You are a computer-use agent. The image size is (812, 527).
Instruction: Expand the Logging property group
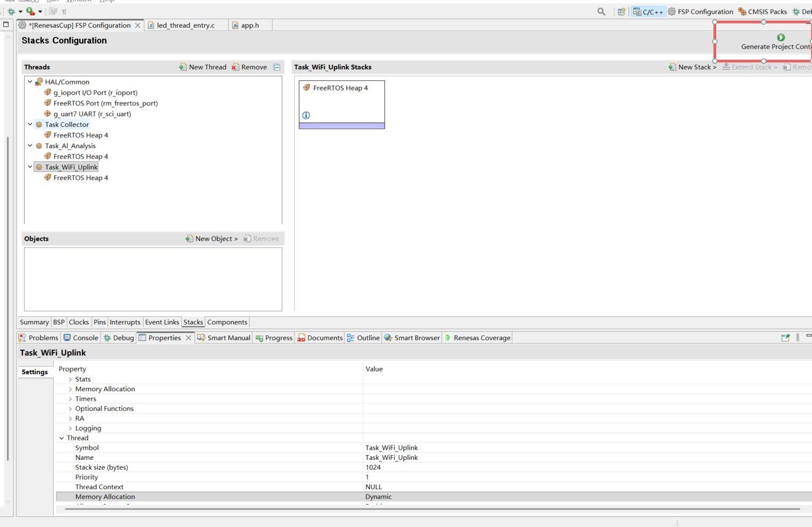[70, 429]
